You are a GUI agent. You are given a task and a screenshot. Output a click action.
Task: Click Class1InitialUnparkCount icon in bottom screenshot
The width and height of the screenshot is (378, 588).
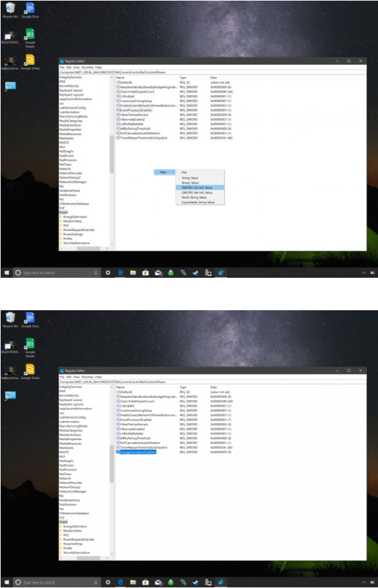(x=117, y=401)
